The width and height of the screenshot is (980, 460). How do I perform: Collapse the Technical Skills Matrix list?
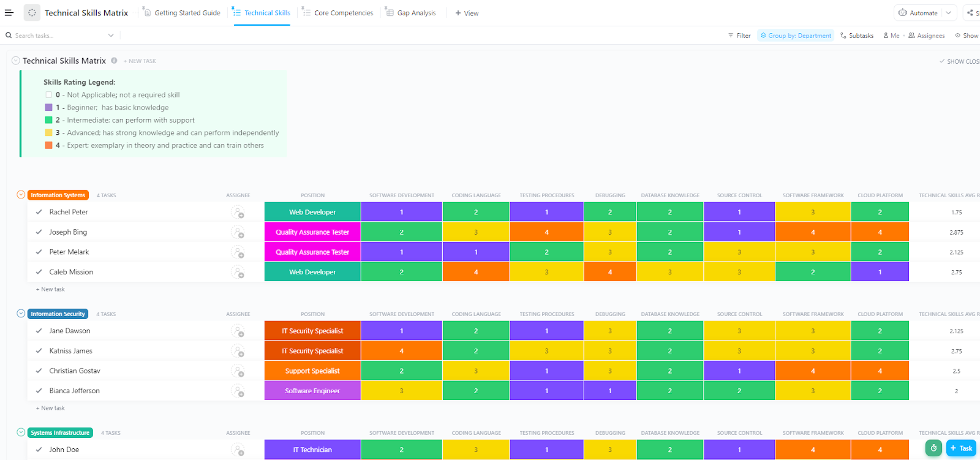pyautogui.click(x=16, y=61)
